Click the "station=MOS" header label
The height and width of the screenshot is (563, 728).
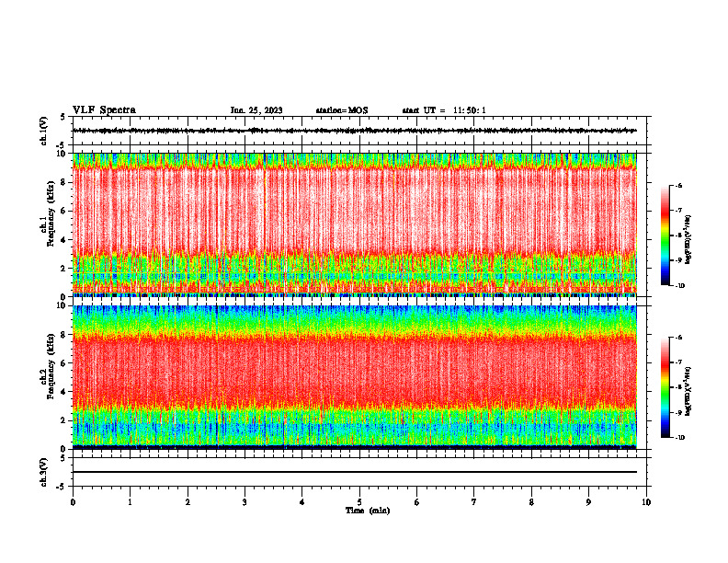coord(342,110)
